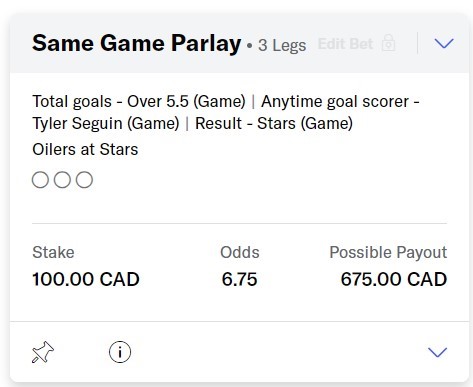
Task: Click the Same Game Parlay title
Action: (x=137, y=44)
